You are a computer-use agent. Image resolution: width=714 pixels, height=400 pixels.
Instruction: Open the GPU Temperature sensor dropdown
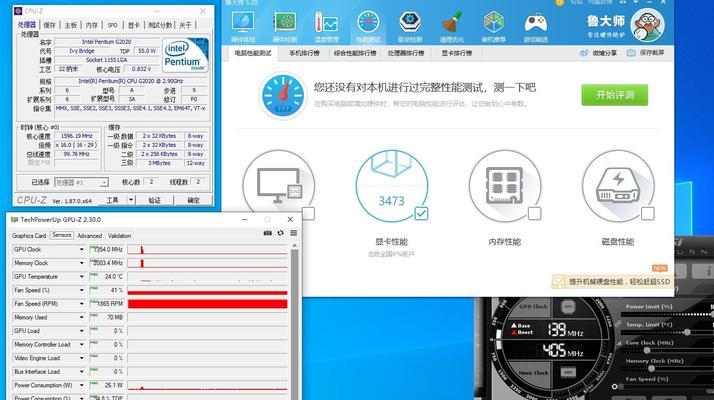82,277
